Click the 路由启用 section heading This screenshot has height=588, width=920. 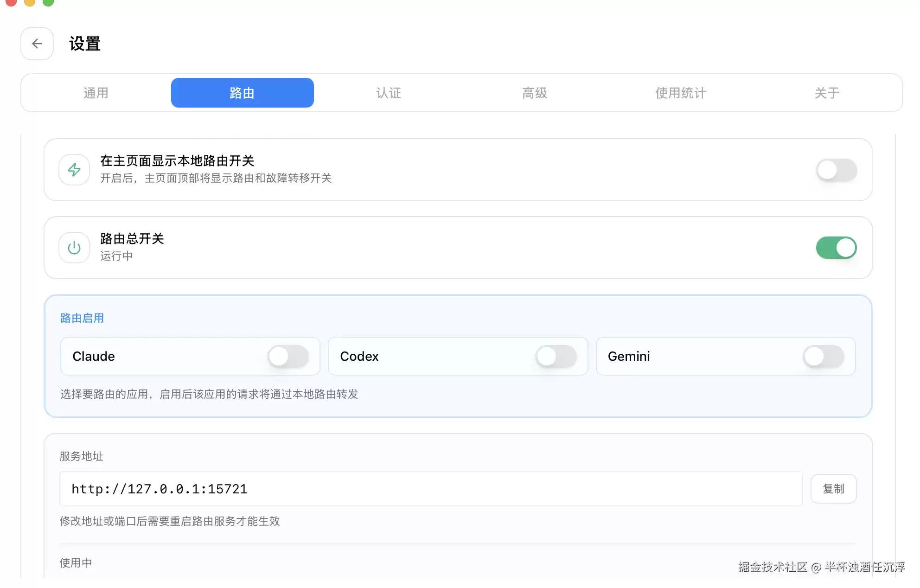coord(82,318)
